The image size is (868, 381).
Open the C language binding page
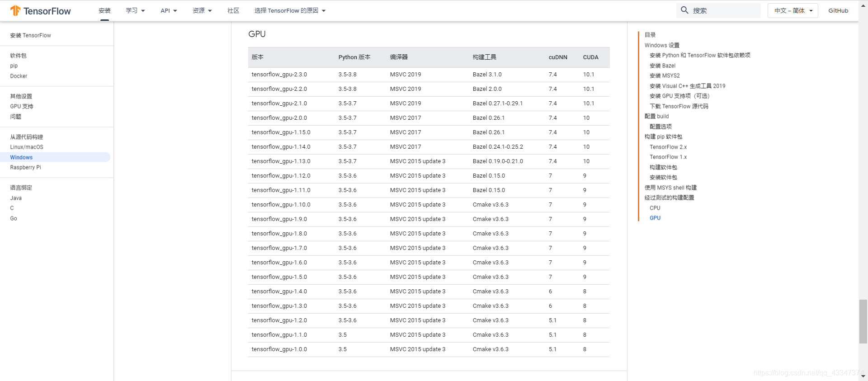click(x=12, y=208)
